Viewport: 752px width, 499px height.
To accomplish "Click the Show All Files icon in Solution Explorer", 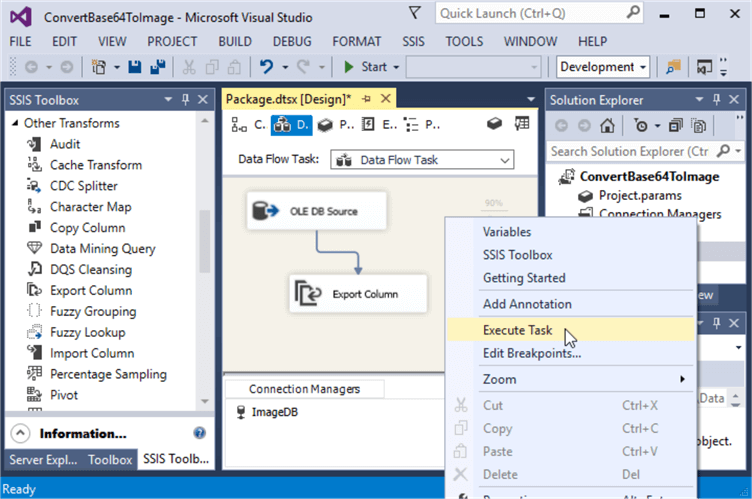I will [698, 126].
